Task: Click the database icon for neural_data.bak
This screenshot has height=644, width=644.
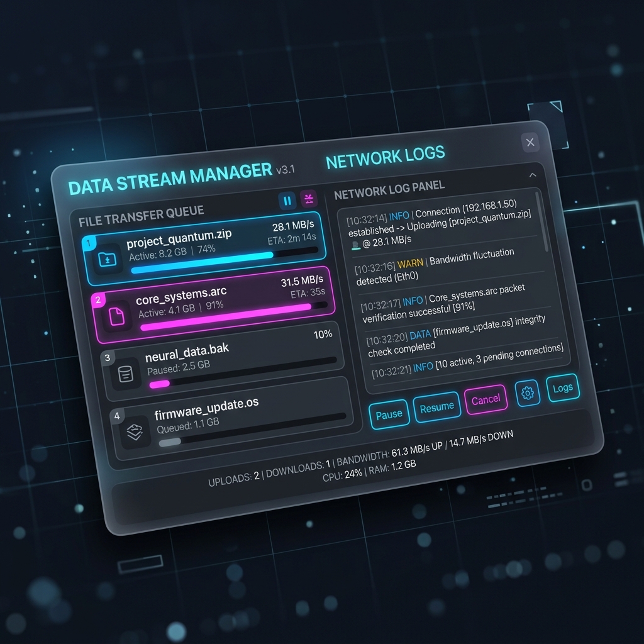Action: point(125,375)
